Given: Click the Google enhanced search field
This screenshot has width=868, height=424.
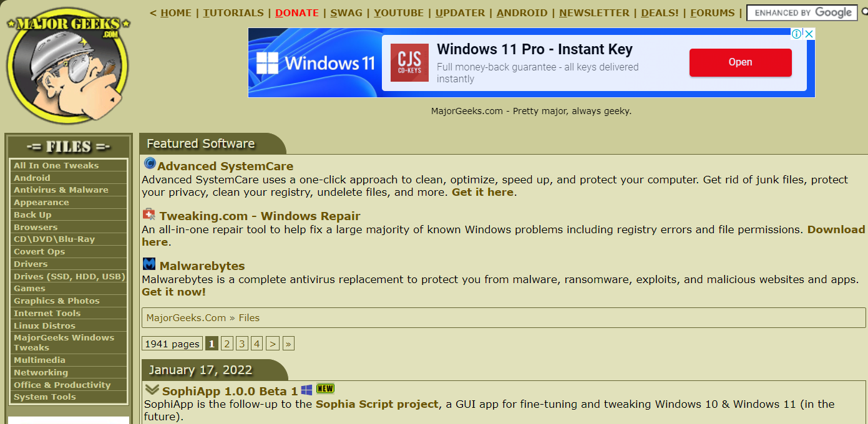Looking at the screenshot, I should click(x=801, y=12).
